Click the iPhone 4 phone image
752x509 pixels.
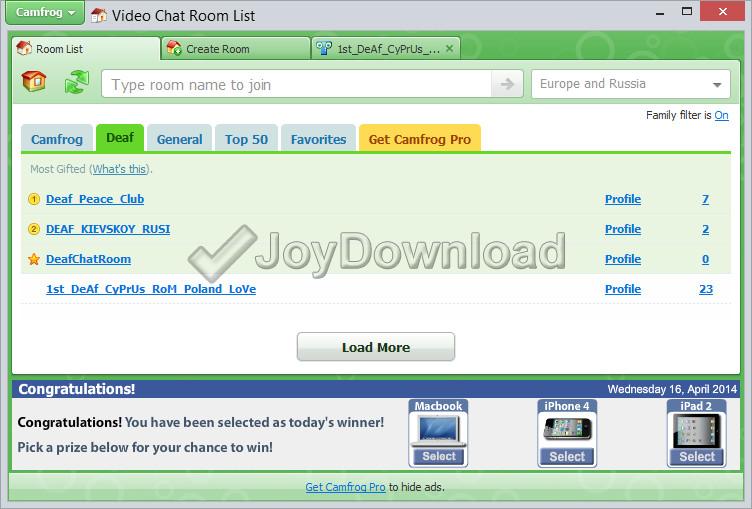(x=567, y=428)
